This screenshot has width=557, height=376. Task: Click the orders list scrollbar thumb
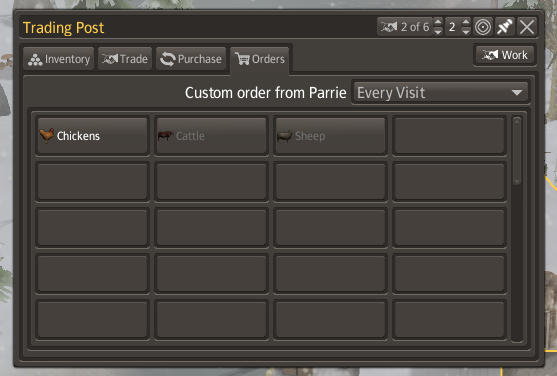click(x=517, y=151)
